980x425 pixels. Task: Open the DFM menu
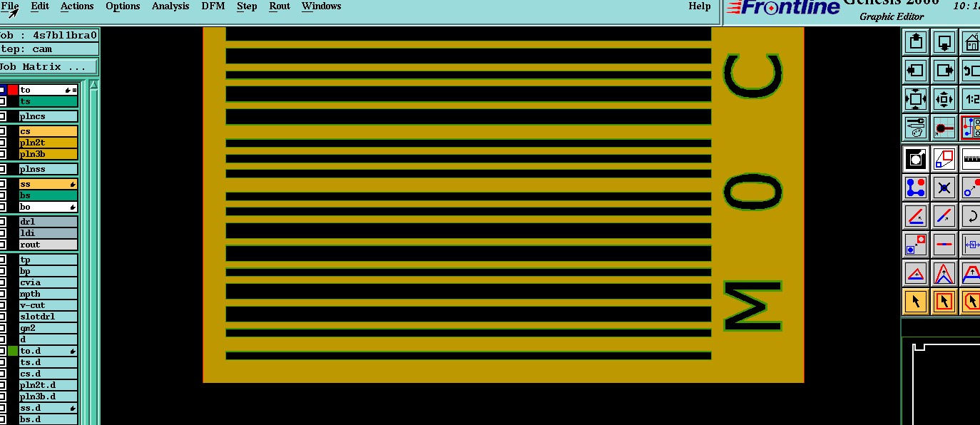point(213,6)
